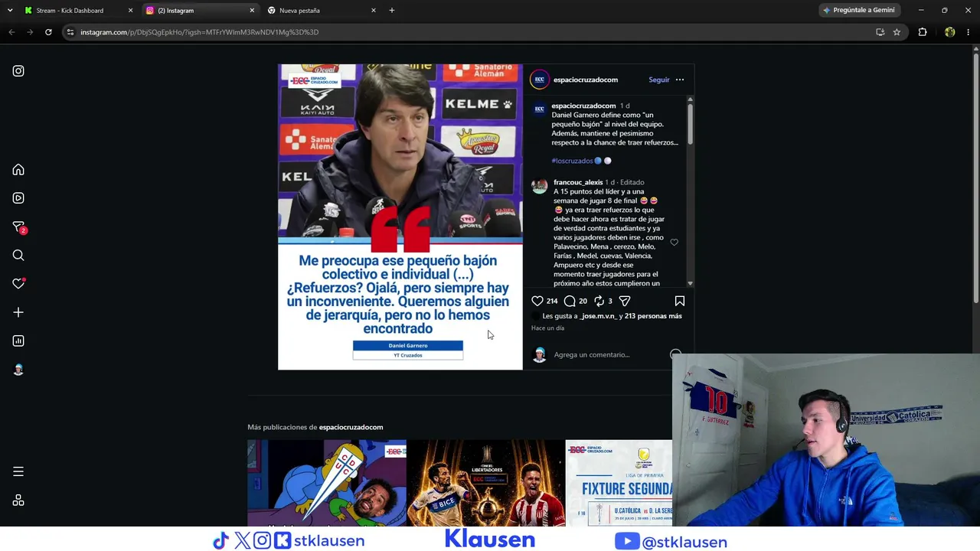Reload the Instagram page
980x551 pixels.
tap(48, 32)
